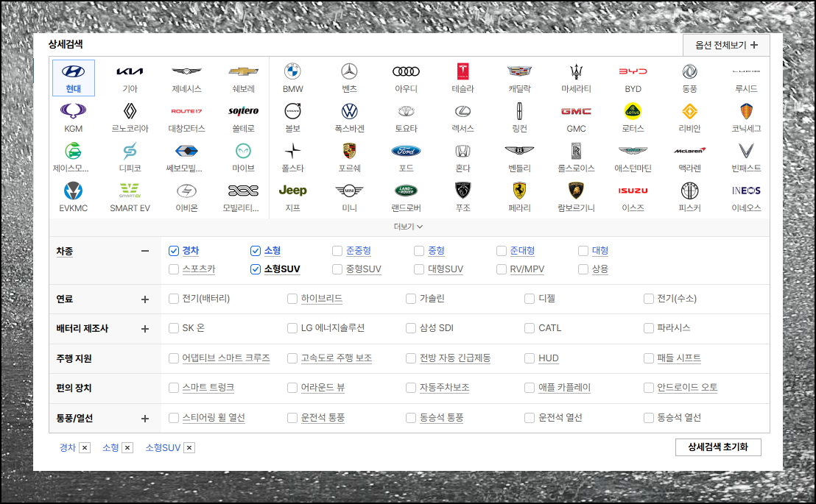Image resolution: width=816 pixels, height=504 pixels.
Task: Click the 패들 시프트 label
Action: (679, 358)
